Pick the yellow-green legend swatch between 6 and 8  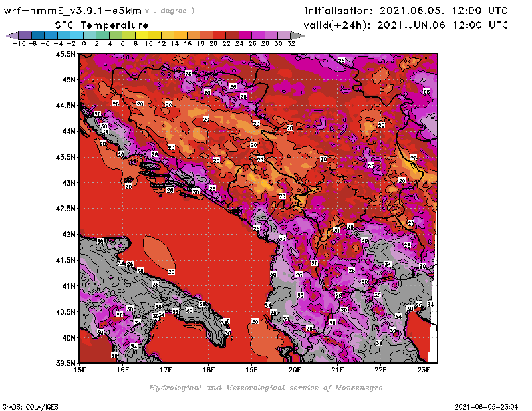[x=128, y=36]
